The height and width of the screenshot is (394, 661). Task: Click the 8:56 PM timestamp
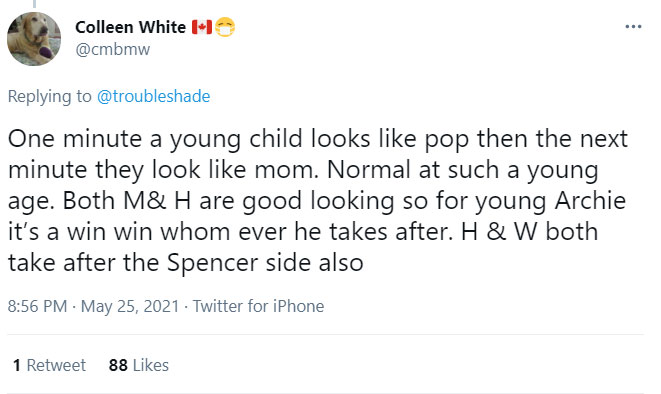[38, 306]
